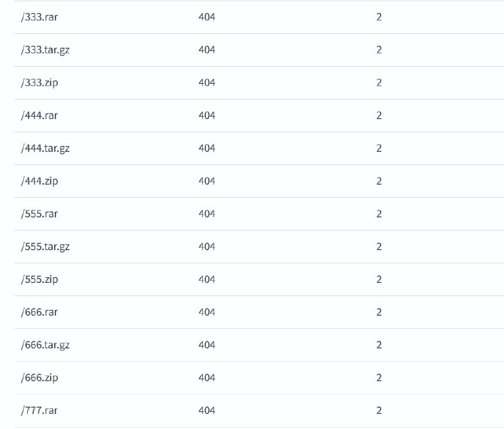Screen dimensions: 504x429
Task: Click the count 2 in the /333.zip row
Action: pyautogui.click(x=379, y=83)
